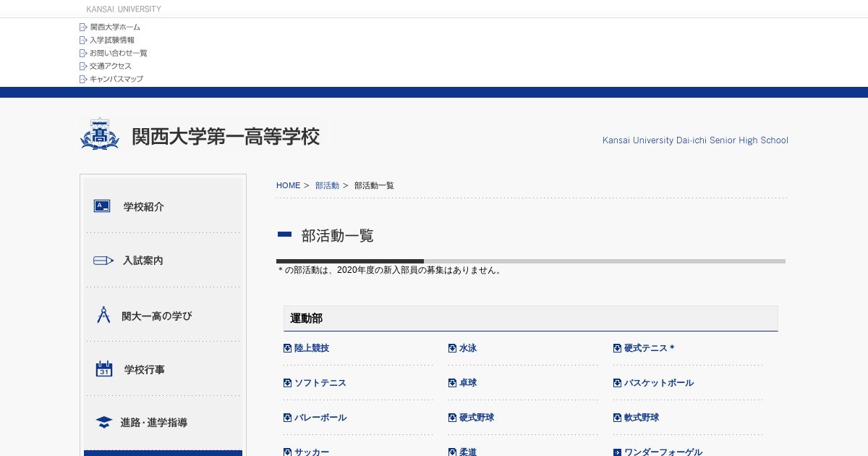
Task: Click the 部活動一覧 breadcrumb text
Action: (x=374, y=186)
